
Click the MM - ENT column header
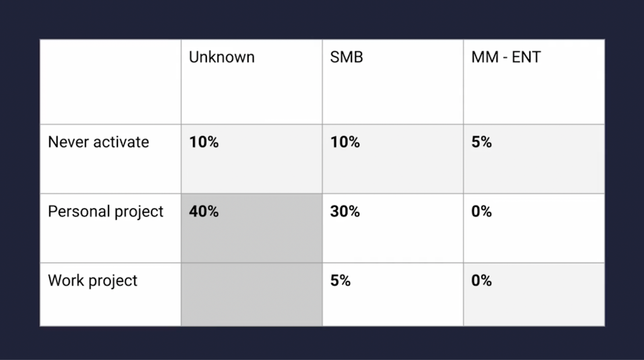506,58
